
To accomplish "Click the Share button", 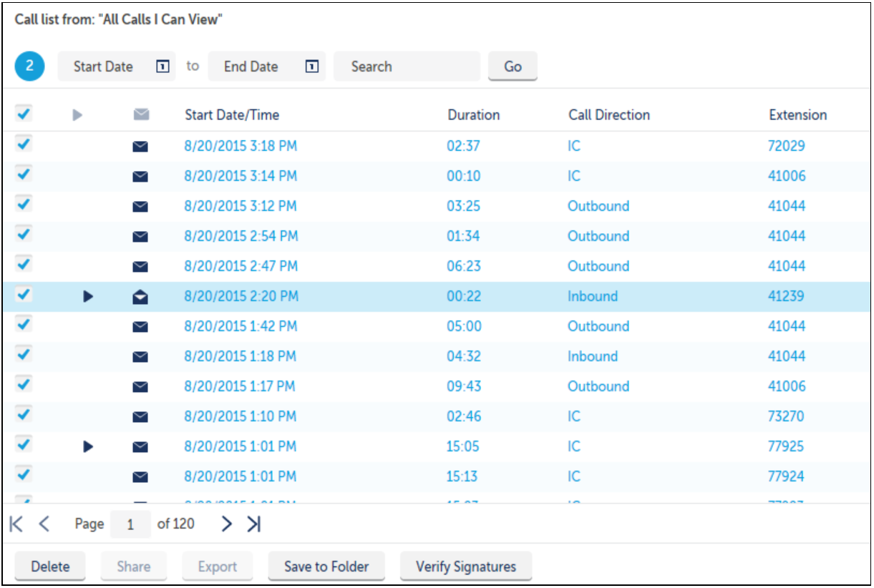I will point(134,567).
